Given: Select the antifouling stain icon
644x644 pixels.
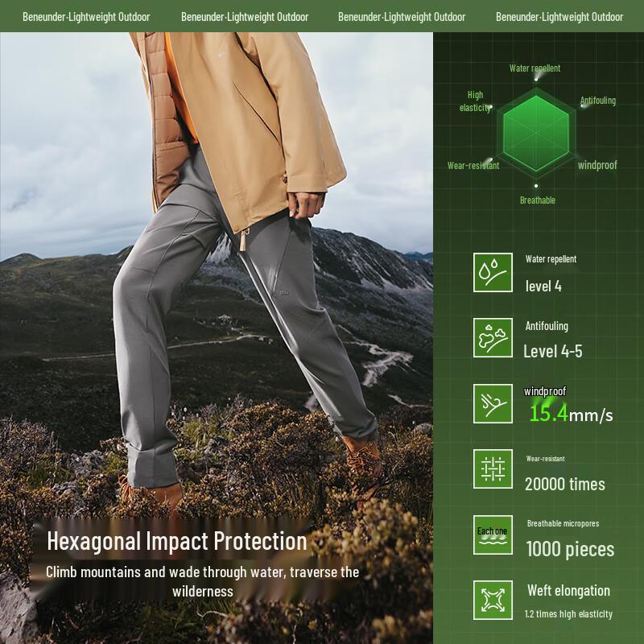Looking at the screenshot, I should (493, 338).
